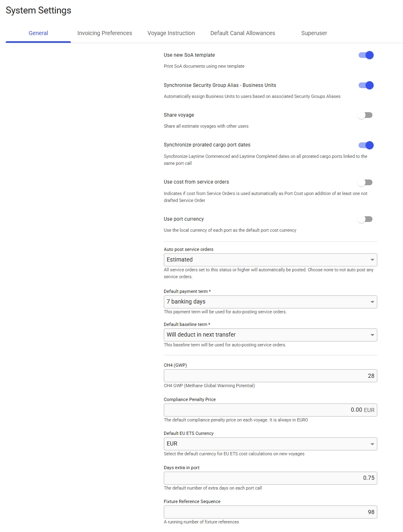Disable the Use new SoA template toggle
The width and height of the screenshot is (403, 532).
pos(366,55)
